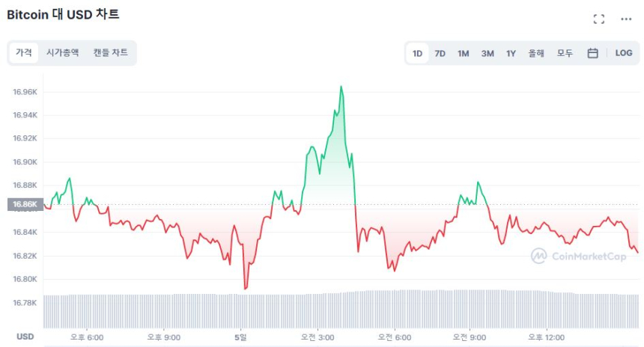644x347 pixels.
Task: Select the 1D time range
Action: (x=417, y=53)
